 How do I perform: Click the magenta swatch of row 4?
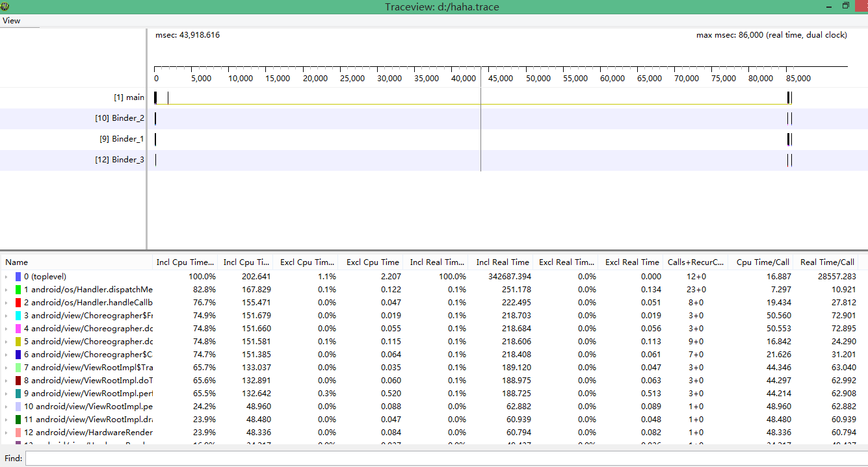(18, 329)
